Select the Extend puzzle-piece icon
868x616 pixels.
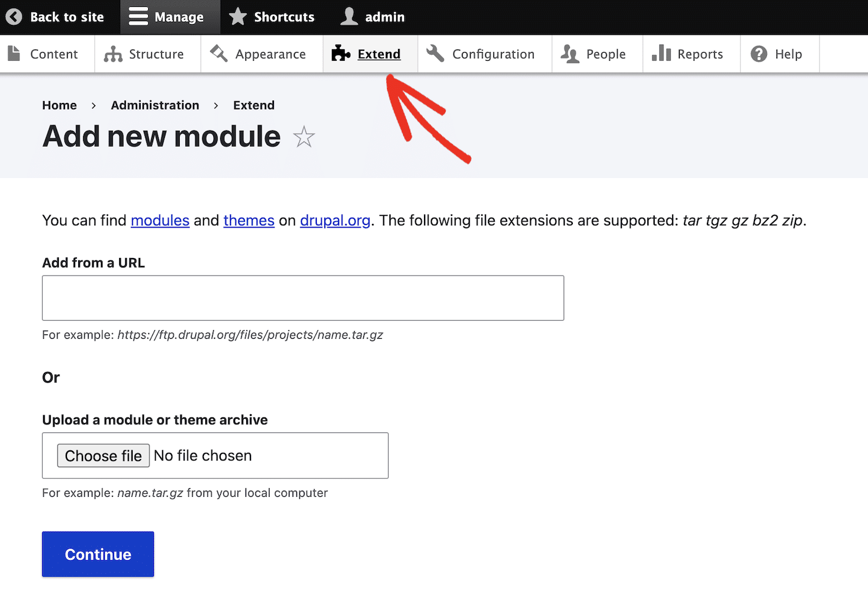click(x=340, y=54)
